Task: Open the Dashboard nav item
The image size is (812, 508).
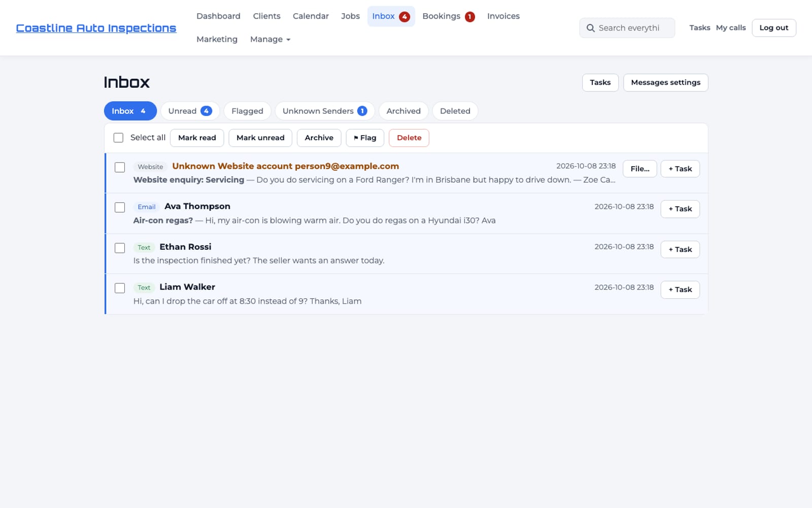Action: coord(218,16)
